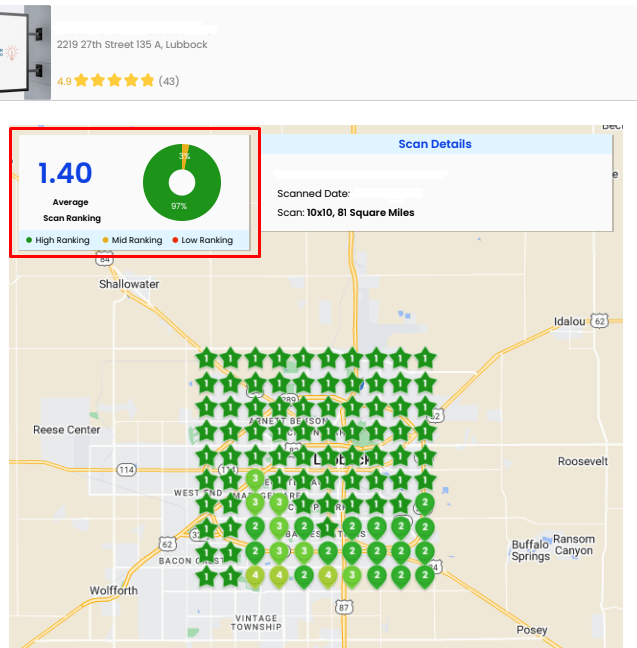
Task: Click the lone rank 3 pin in sixth grid row
Action: pyautogui.click(x=255, y=480)
